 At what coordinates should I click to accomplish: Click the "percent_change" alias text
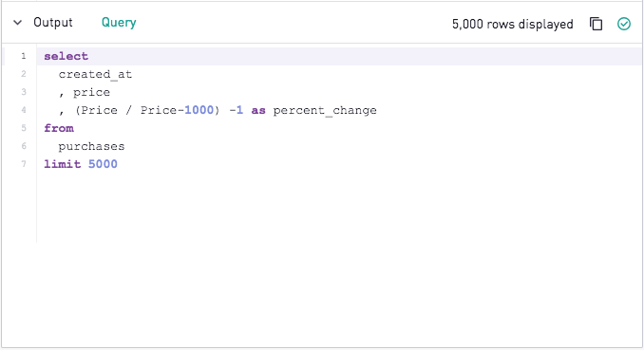[325, 110]
